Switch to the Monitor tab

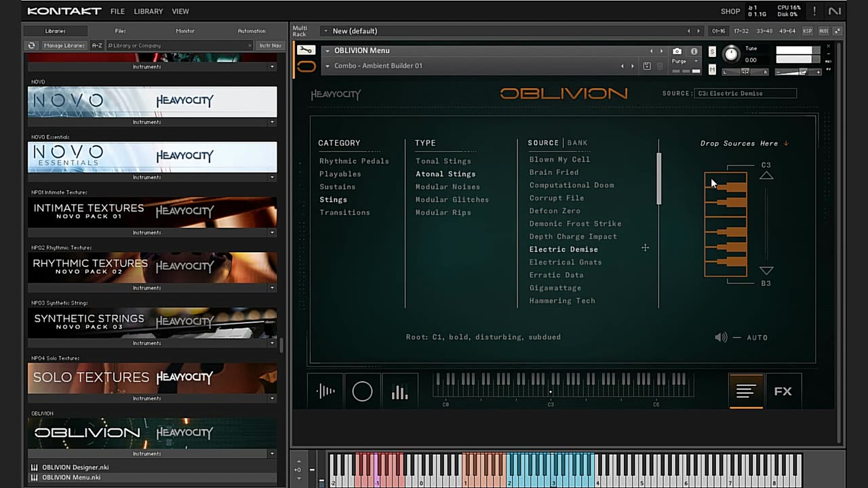coord(185,31)
